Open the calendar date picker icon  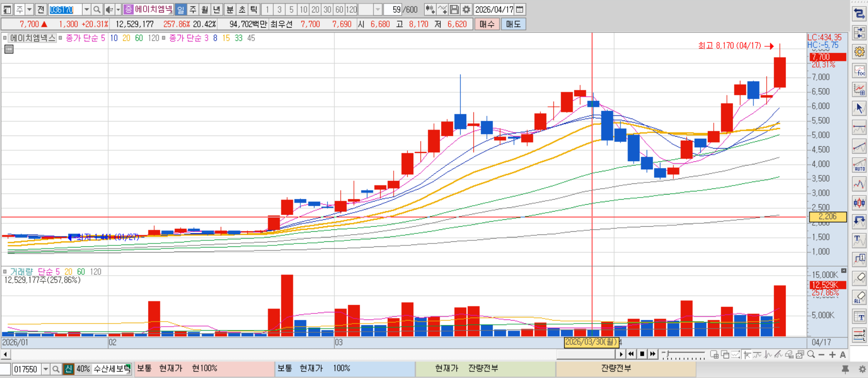[x=520, y=10]
